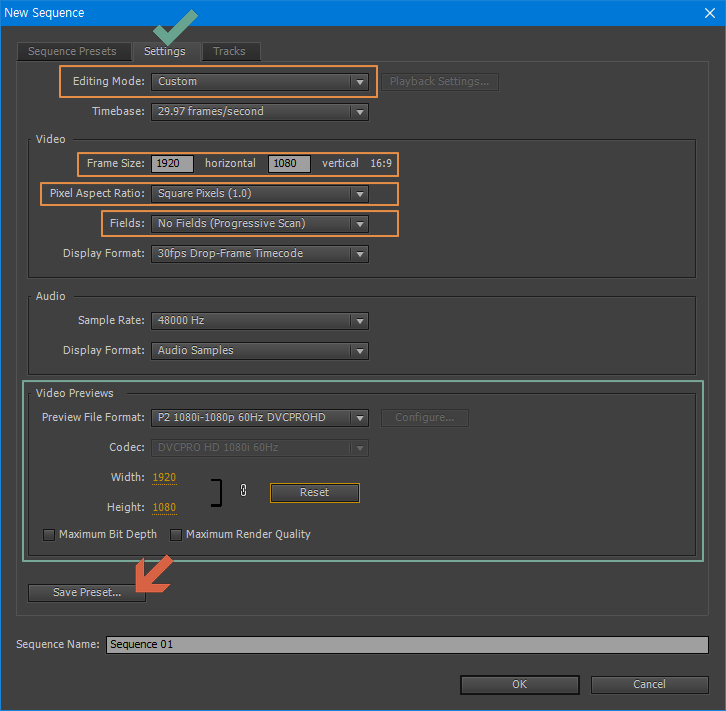Click the preview Width value 1920

[164, 478]
